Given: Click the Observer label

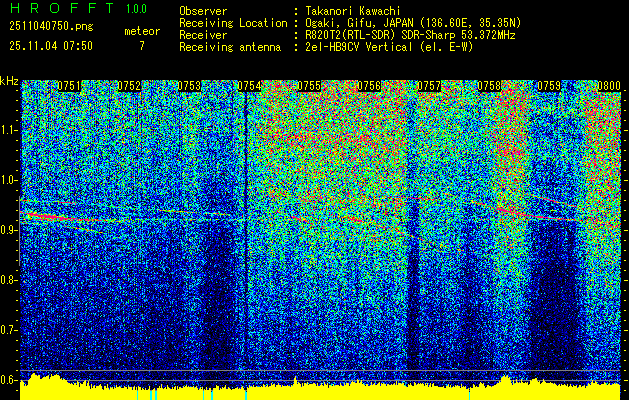Looking at the screenshot, I should click(203, 11).
